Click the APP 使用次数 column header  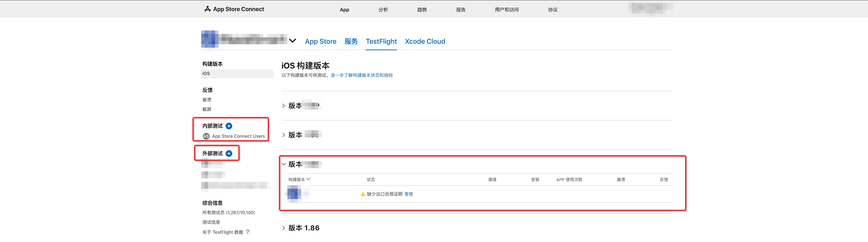point(569,180)
